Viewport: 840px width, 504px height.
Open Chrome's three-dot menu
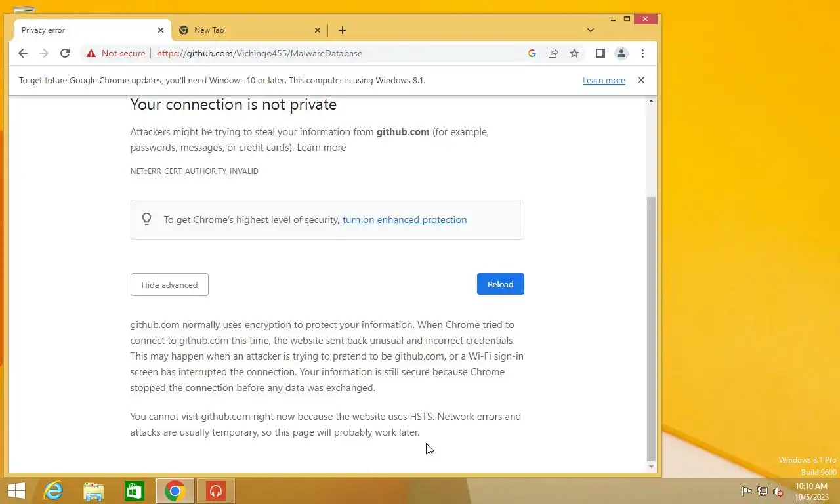point(642,53)
